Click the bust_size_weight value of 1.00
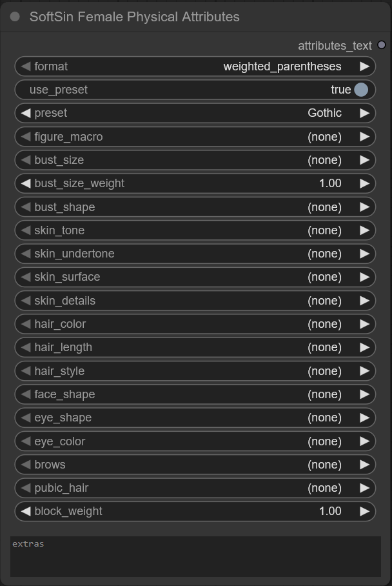Image resolution: width=392 pixels, height=586 pixels. [x=331, y=183]
